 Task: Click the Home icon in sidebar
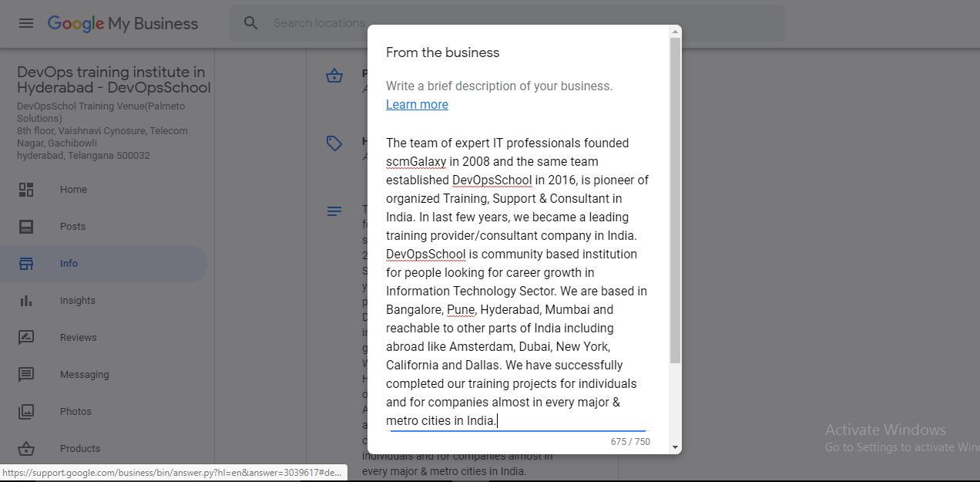click(26, 190)
